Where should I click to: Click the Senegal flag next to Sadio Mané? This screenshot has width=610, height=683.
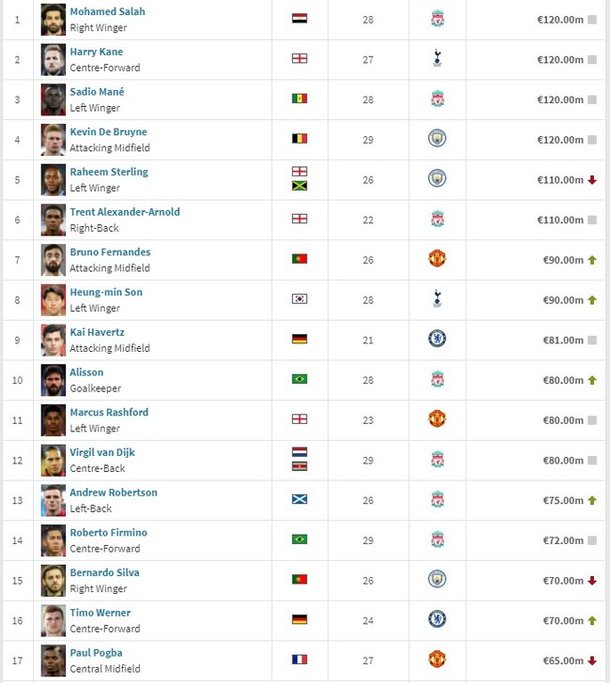tap(299, 98)
